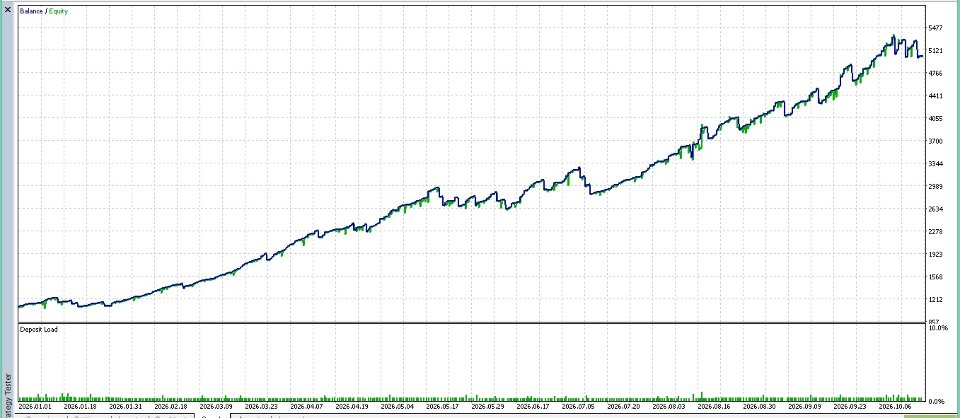
Task: Click the 2026.09.09 date label
Action: 804,406
